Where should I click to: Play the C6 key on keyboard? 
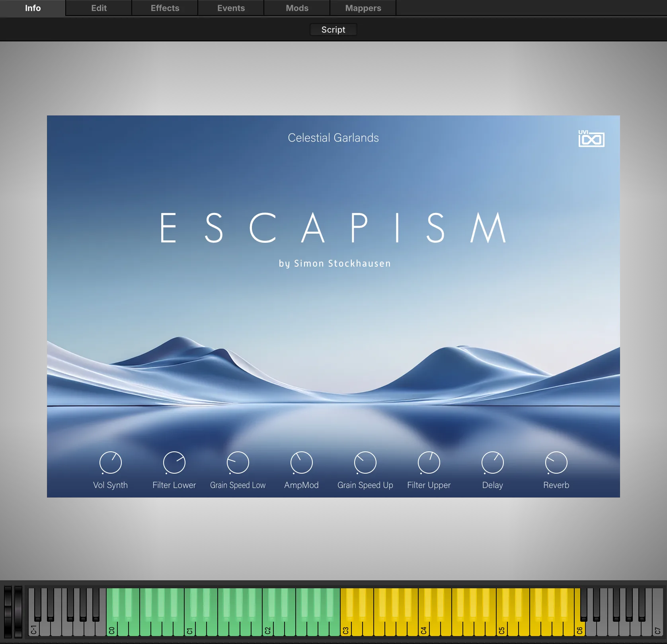(580, 629)
